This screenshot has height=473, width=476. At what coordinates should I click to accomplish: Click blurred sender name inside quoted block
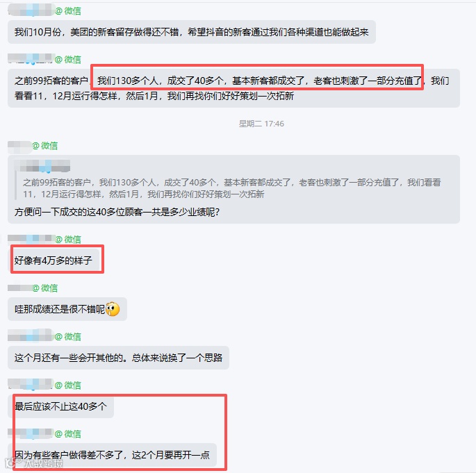[42, 166]
